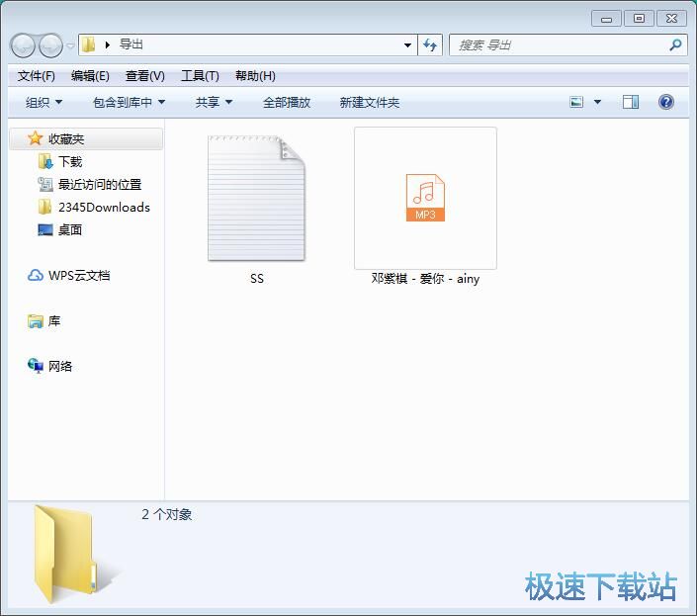This screenshot has height=616, width=697.
Task: Open Help with the question mark icon
Action: pyautogui.click(x=666, y=102)
